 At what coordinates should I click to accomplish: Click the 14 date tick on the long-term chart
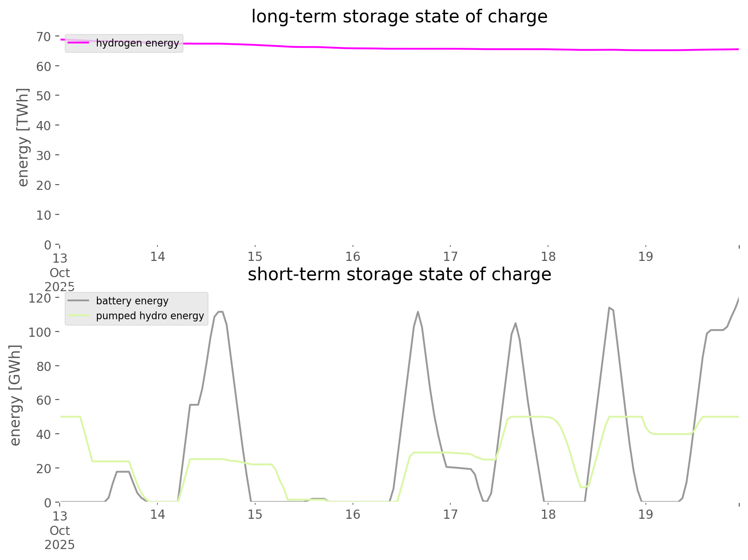[x=157, y=257]
